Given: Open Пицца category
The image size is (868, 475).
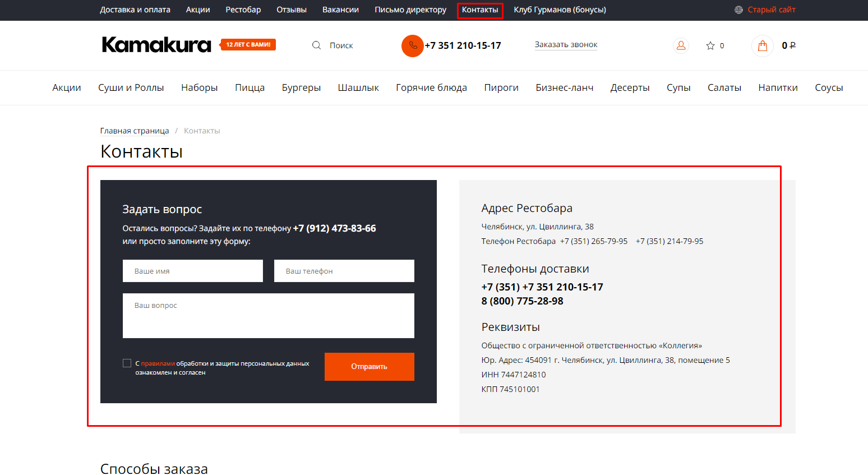Looking at the screenshot, I should [250, 87].
